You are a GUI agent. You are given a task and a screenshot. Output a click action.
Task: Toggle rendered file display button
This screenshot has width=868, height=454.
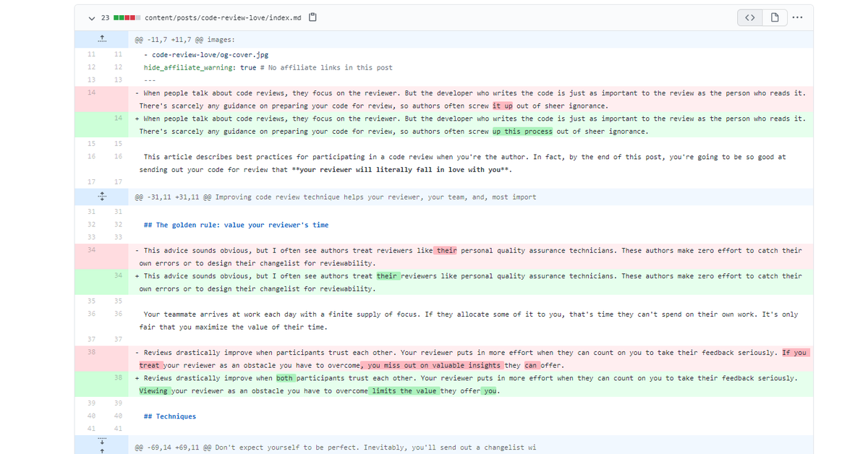[x=774, y=17]
